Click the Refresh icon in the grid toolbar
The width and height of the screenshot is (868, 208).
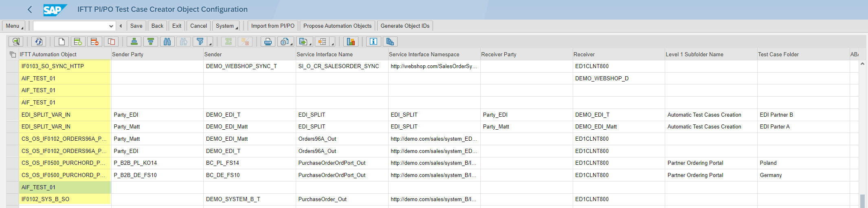pyautogui.click(x=39, y=42)
